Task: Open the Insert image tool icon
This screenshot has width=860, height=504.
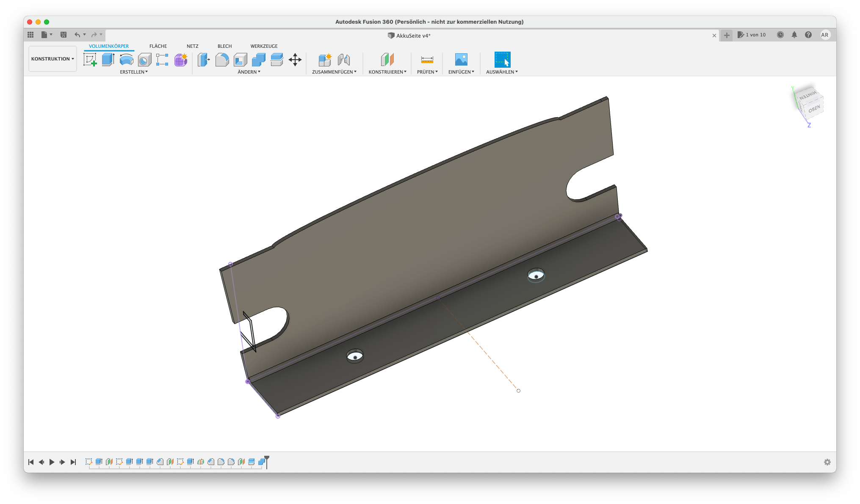Action: tap(461, 60)
